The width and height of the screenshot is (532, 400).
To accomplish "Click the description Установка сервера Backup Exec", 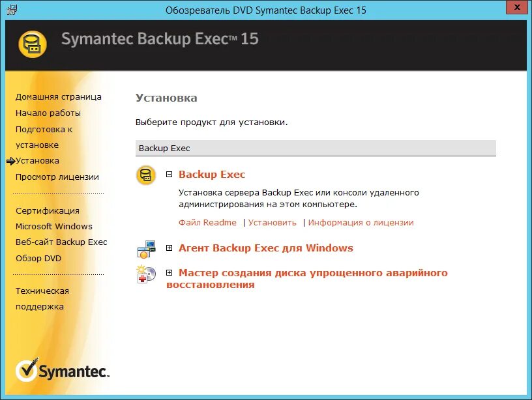I will tap(299, 198).
